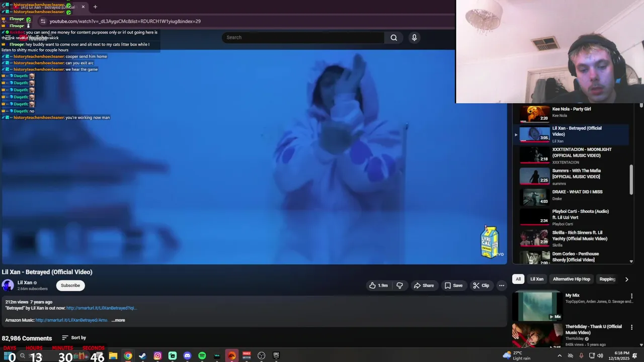Viewport: 644px width, 362px height.
Task: Expand the description with ...more
Action: 118,320
